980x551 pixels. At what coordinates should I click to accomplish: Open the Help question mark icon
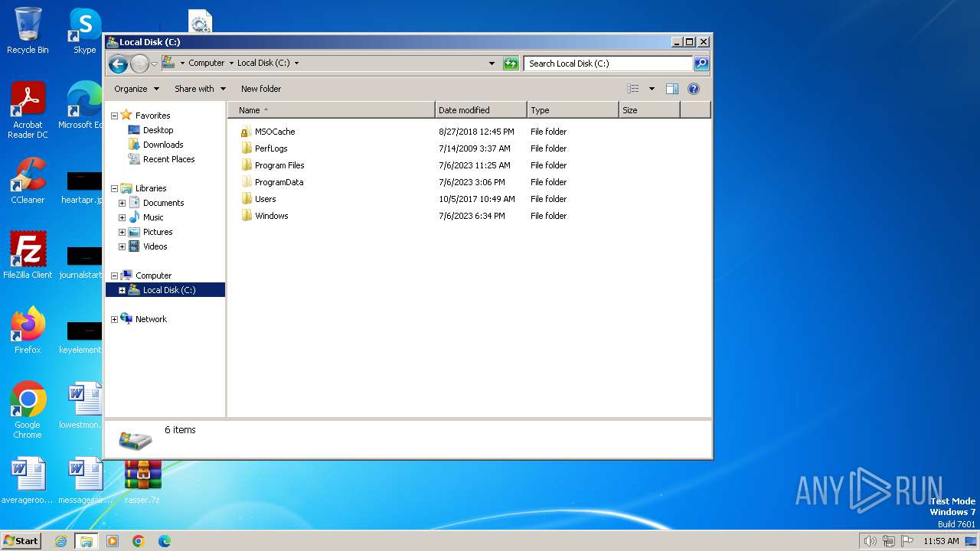pyautogui.click(x=694, y=89)
